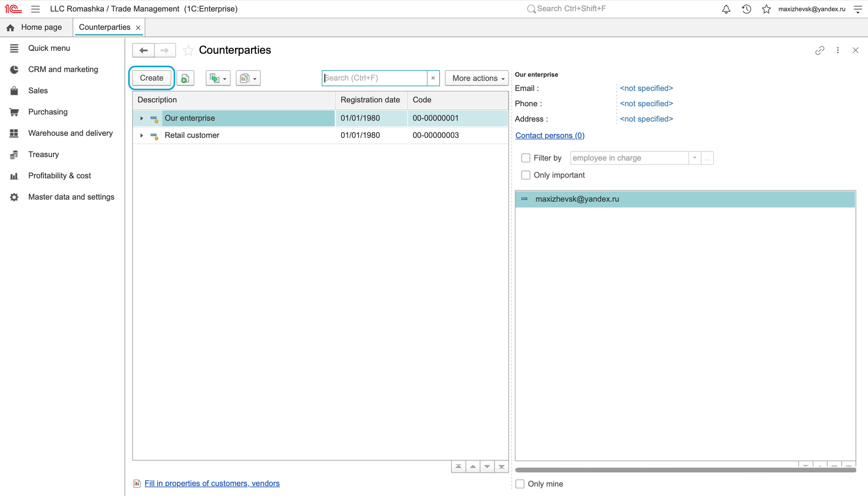Image resolution: width=868 pixels, height=496 pixels.
Task: Set Email not specified link
Action: [646, 88]
